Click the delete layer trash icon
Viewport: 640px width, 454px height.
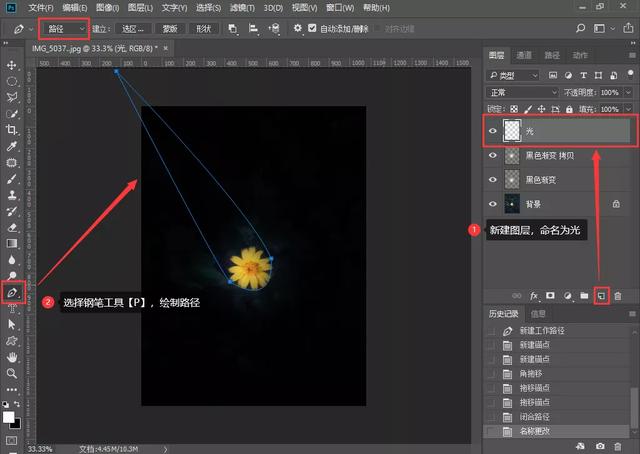[x=618, y=296]
